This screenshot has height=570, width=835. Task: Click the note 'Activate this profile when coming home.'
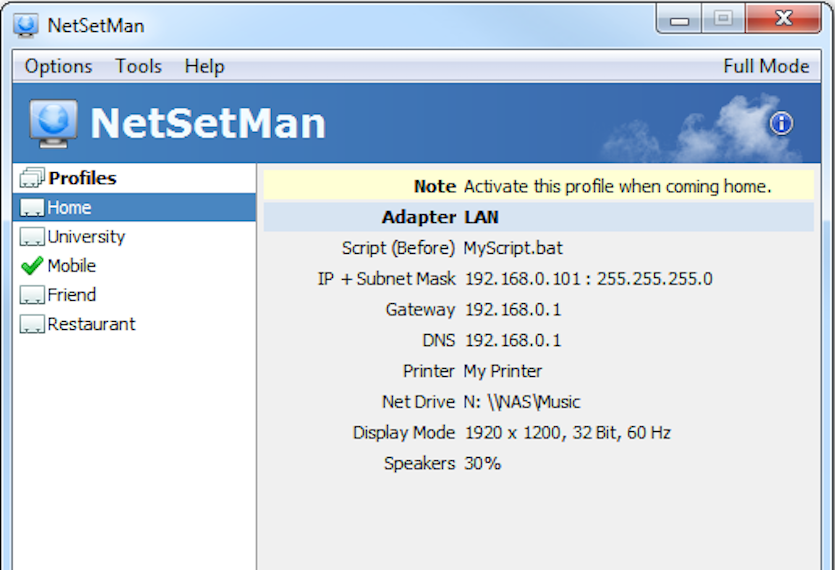618,186
